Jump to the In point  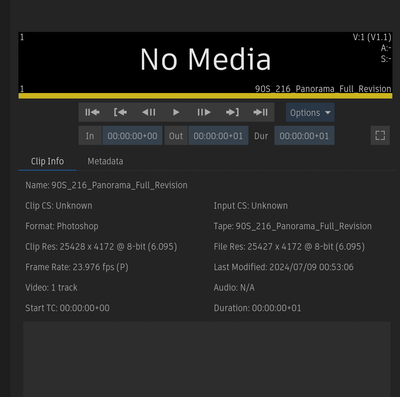pyautogui.click(x=120, y=112)
